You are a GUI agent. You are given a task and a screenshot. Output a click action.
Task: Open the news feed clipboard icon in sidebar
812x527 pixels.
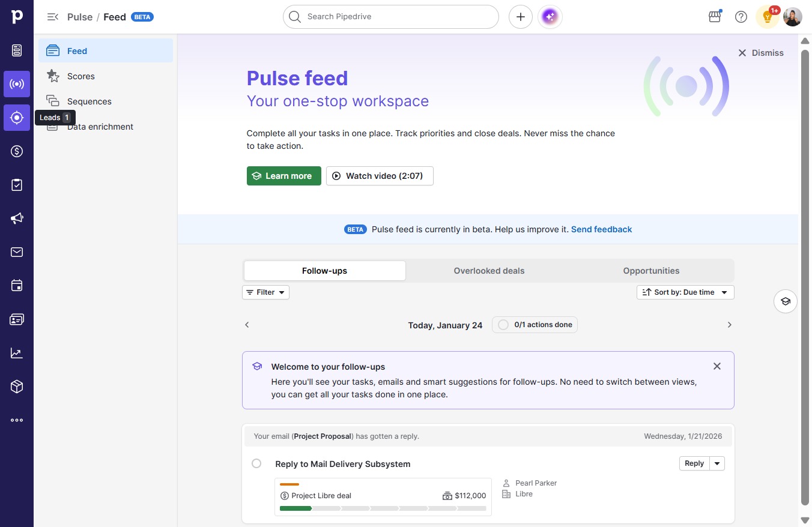tap(17, 50)
